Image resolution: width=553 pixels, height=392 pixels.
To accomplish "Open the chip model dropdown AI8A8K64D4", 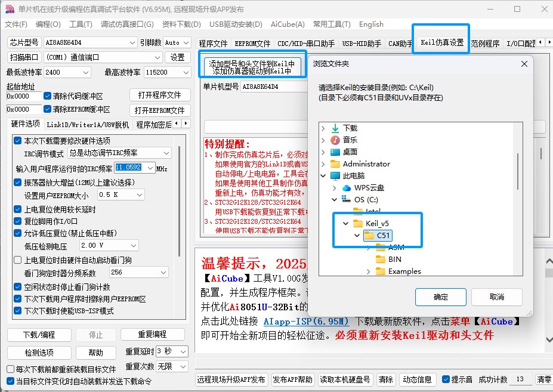I will (90, 43).
